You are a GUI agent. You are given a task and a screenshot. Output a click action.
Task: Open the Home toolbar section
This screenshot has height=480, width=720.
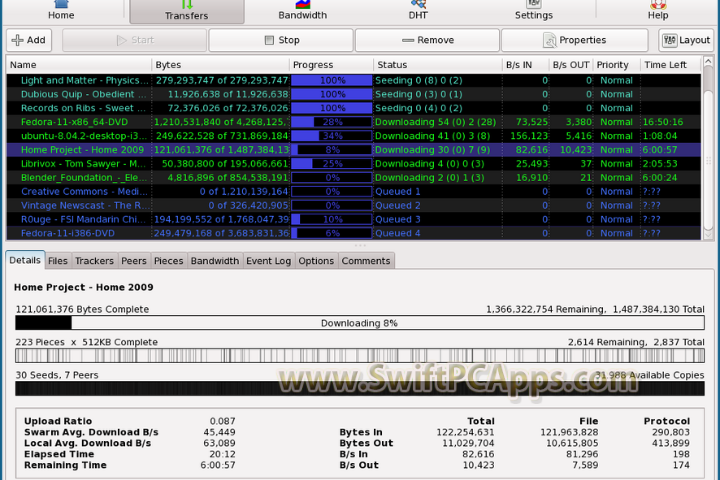tap(61, 11)
